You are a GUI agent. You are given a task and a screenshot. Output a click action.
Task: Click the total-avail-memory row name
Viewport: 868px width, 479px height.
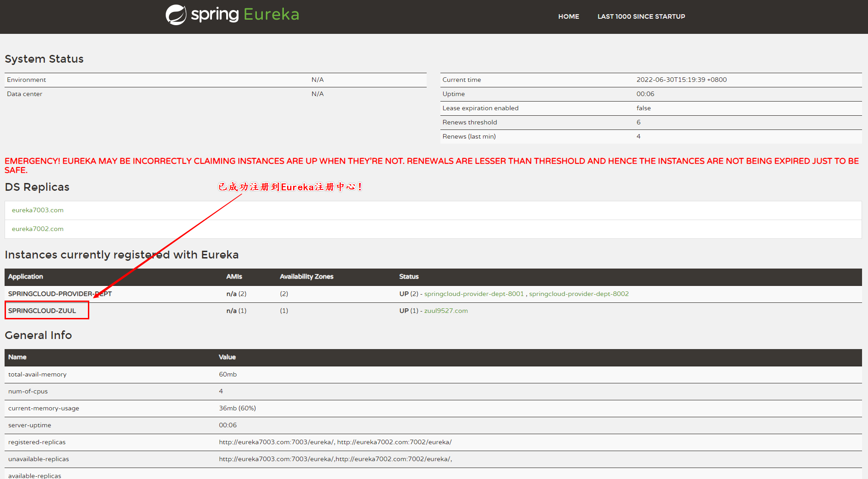[38, 374]
